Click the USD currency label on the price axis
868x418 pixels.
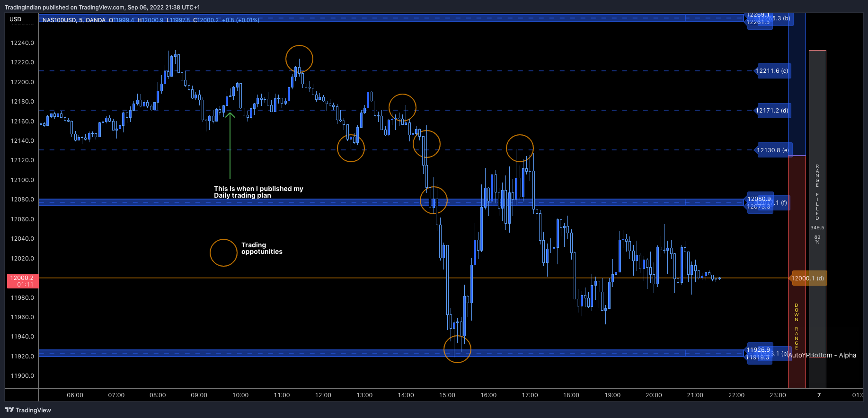pyautogui.click(x=16, y=19)
